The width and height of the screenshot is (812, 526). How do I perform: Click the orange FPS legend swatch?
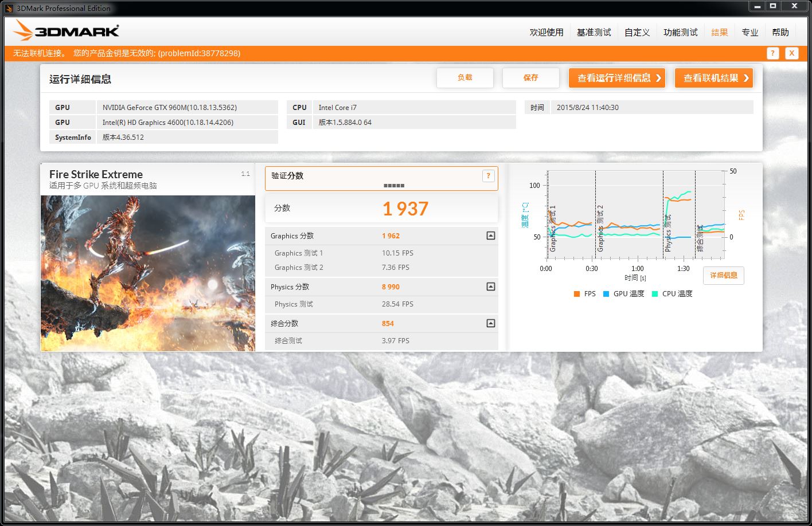point(576,294)
